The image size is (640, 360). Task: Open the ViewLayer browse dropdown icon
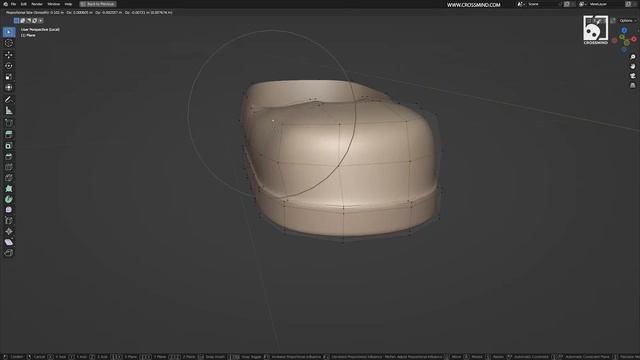[x=582, y=4]
